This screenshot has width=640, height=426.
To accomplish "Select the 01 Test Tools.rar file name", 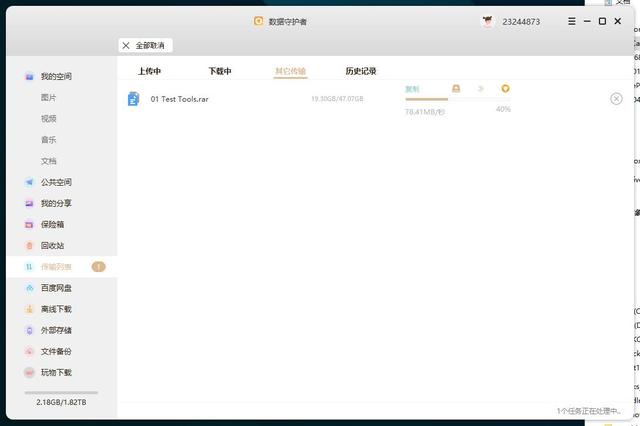I will 180,99.
